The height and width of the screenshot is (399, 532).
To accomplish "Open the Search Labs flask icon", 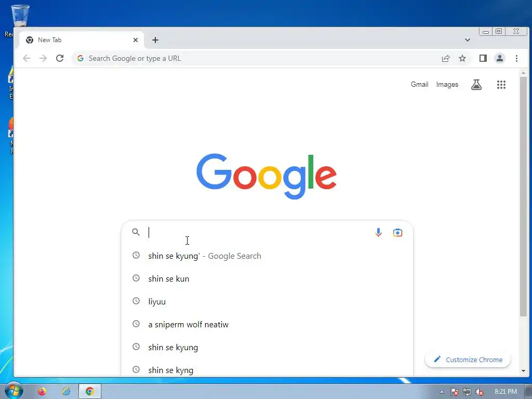I will [x=476, y=85].
